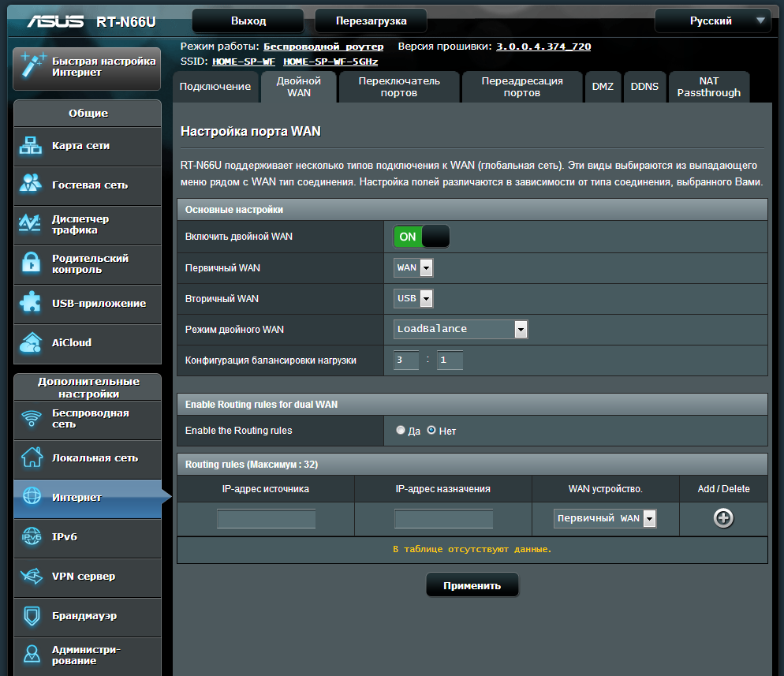The width and height of the screenshot is (784, 676).
Task: Switch to the Двойной WAN tab
Action: click(299, 87)
